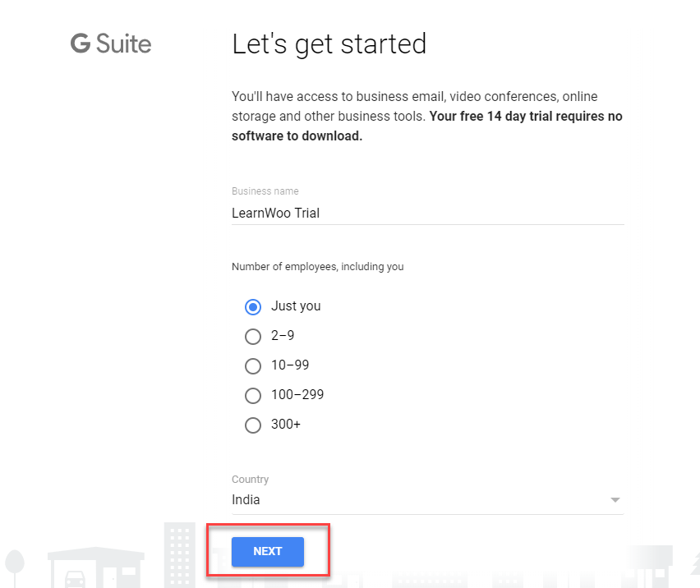Click the G Suite logo
The height and width of the screenshot is (588, 700).
click(x=111, y=44)
